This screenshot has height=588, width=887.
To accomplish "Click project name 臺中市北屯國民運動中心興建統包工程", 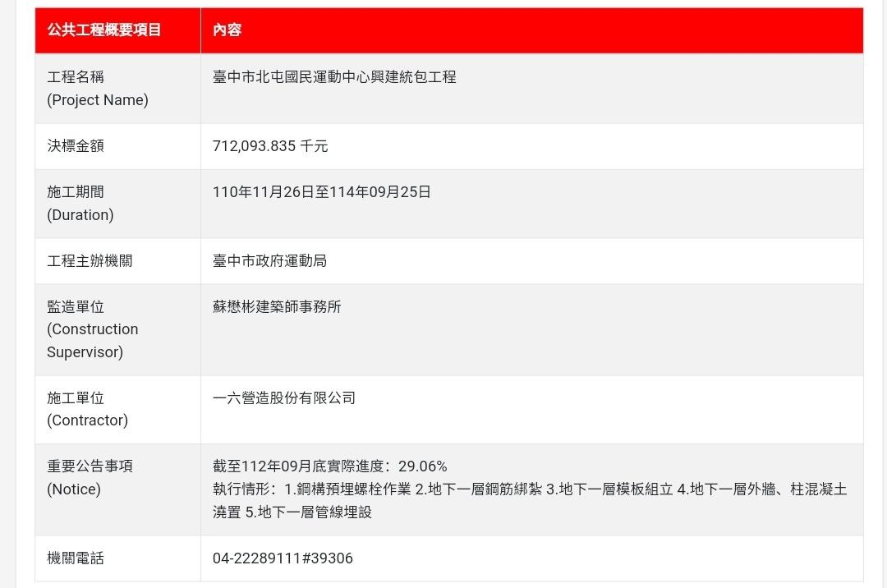I will (x=334, y=77).
